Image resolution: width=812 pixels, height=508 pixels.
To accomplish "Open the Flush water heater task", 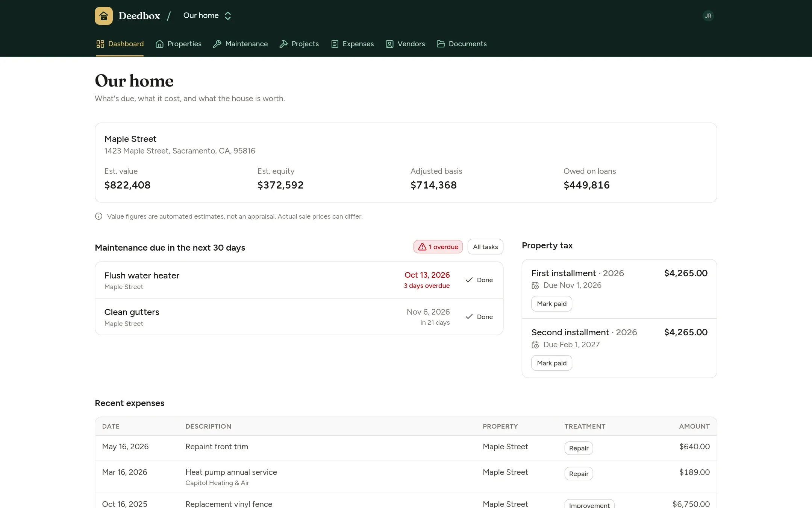I will [x=142, y=275].
